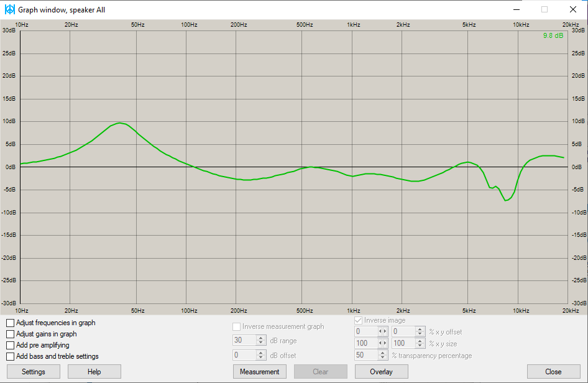Screen dimensions: 588x383
Task: Click right arrow of x offset spinner
Action: 385,331
